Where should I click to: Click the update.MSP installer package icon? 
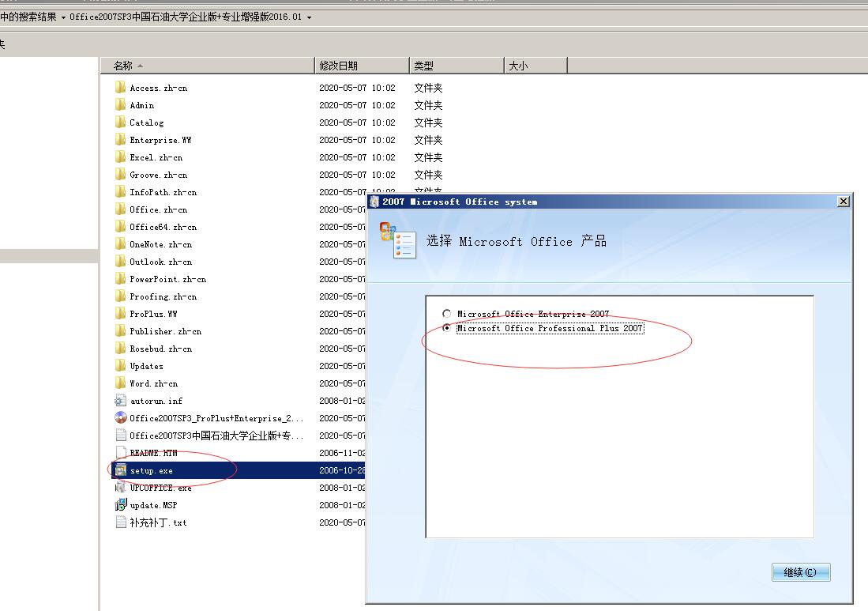(x=120, y=505)
